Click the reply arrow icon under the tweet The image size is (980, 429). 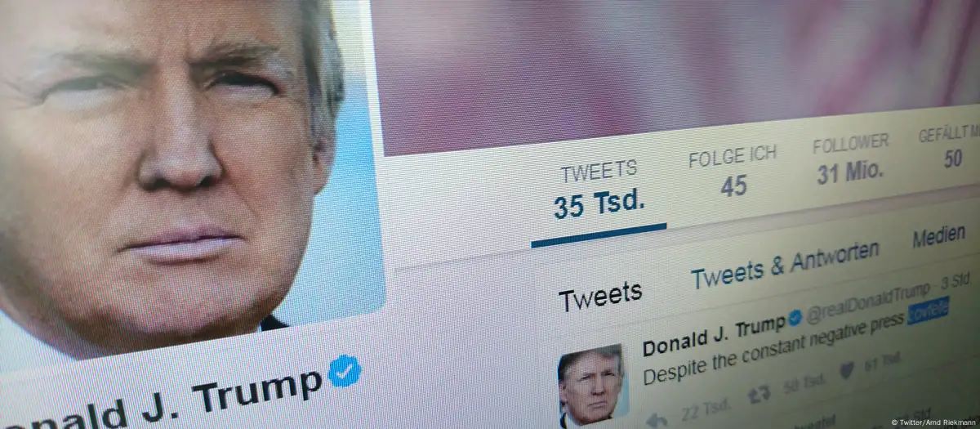click(x=656, y=419)
